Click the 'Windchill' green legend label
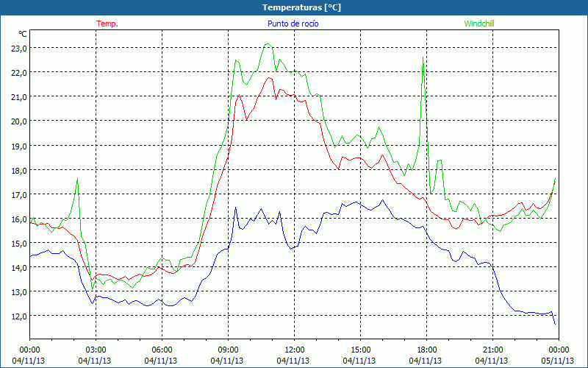588x368 pixels. click(479, 24)
